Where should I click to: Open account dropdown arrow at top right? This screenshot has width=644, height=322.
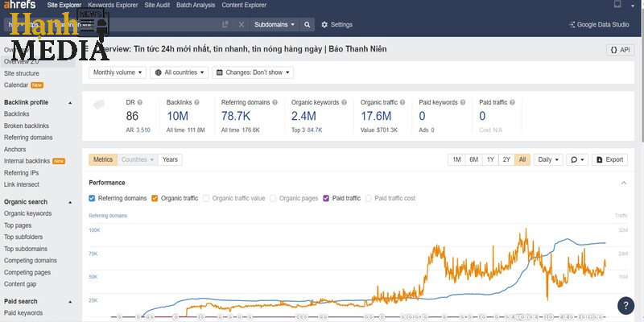tap(633, 6)
